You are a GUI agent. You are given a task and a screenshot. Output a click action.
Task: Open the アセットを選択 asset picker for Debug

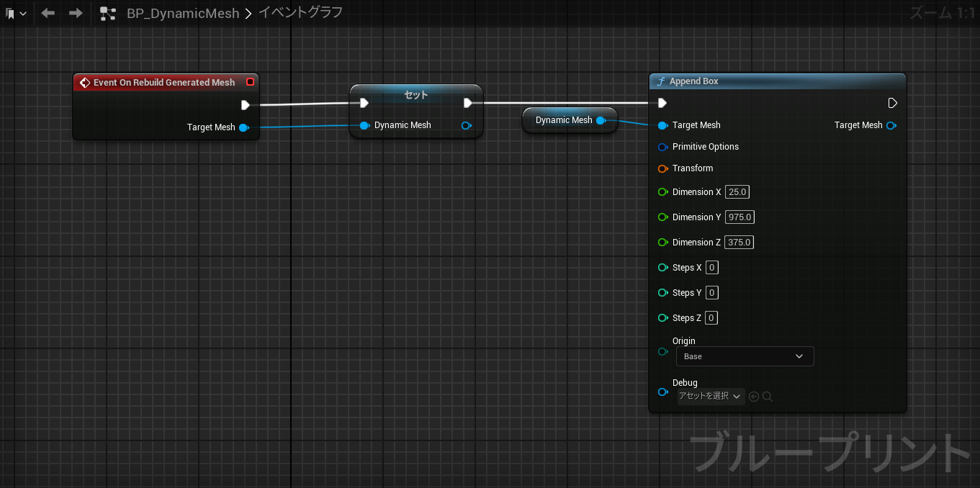pos(710,396)
